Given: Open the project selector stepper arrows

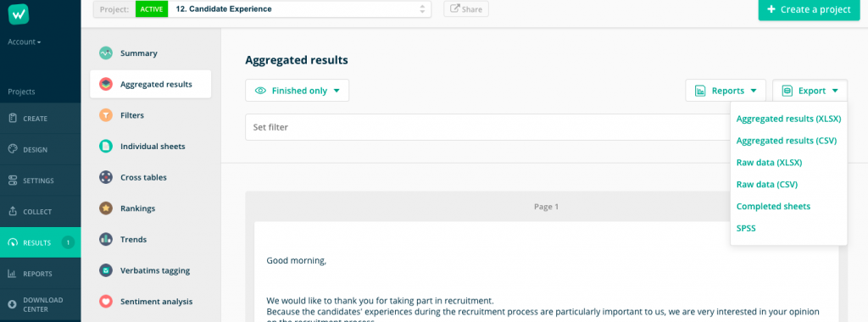Looking at the screenshot, I should click(422, 8).
